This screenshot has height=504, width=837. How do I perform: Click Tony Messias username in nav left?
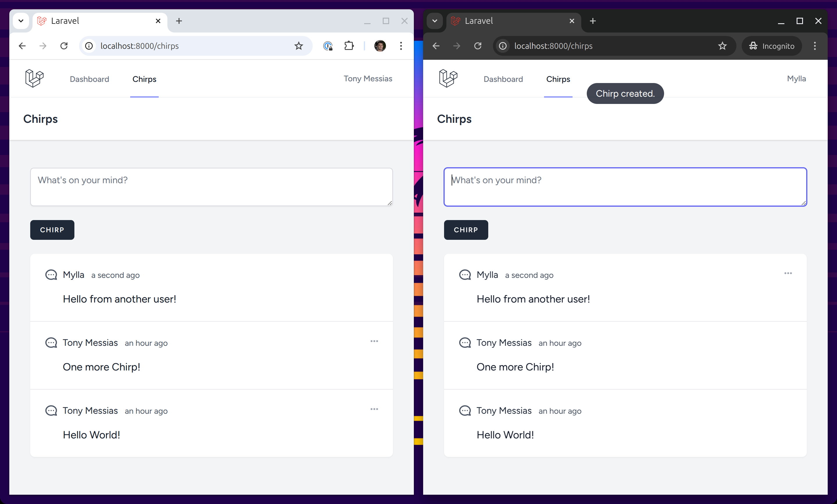coord(368,78)
